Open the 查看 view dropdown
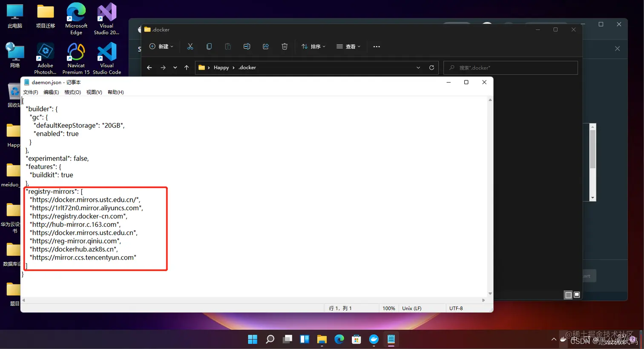This screenshot has width=644, height=349. pos(348,46)
